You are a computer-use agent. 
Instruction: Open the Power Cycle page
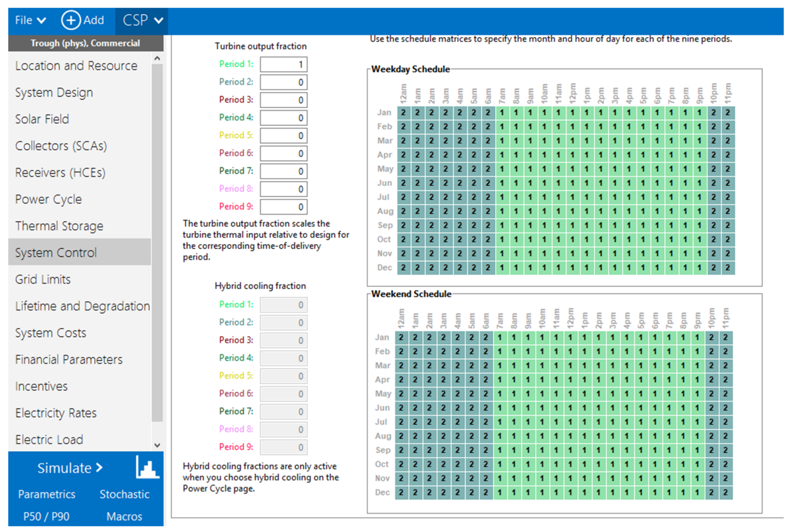[49, 199]
